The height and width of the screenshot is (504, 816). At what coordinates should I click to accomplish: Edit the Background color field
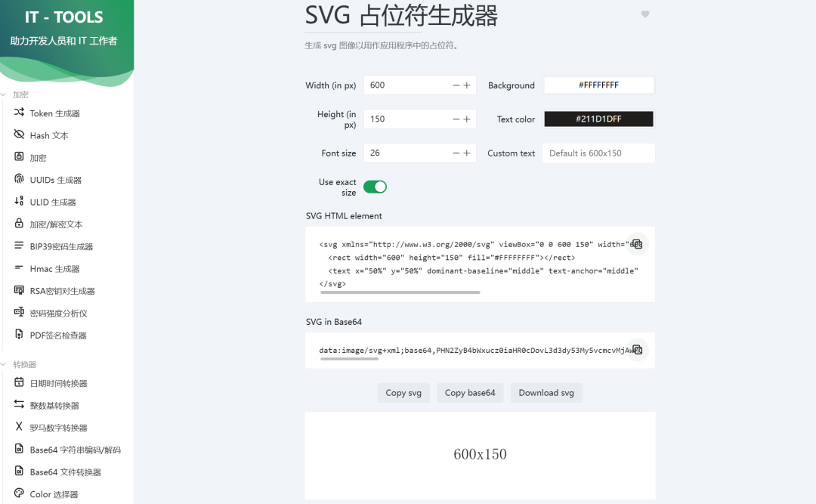coord(598,85)
